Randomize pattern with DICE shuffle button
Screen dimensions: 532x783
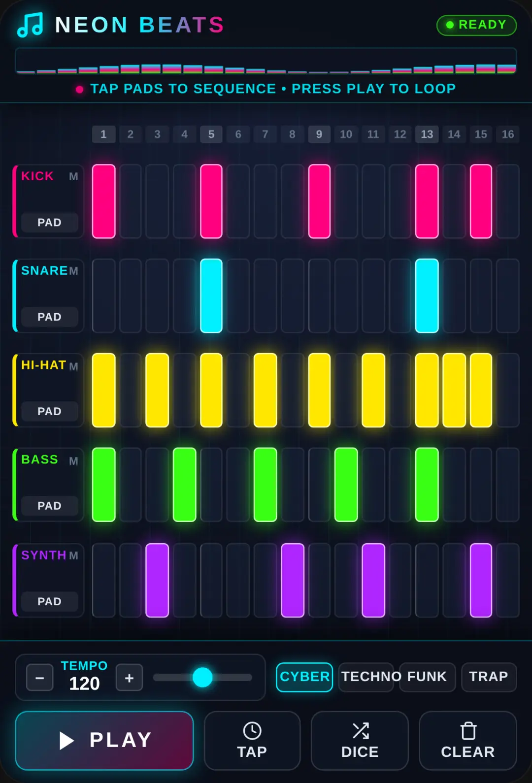(360, 741)
